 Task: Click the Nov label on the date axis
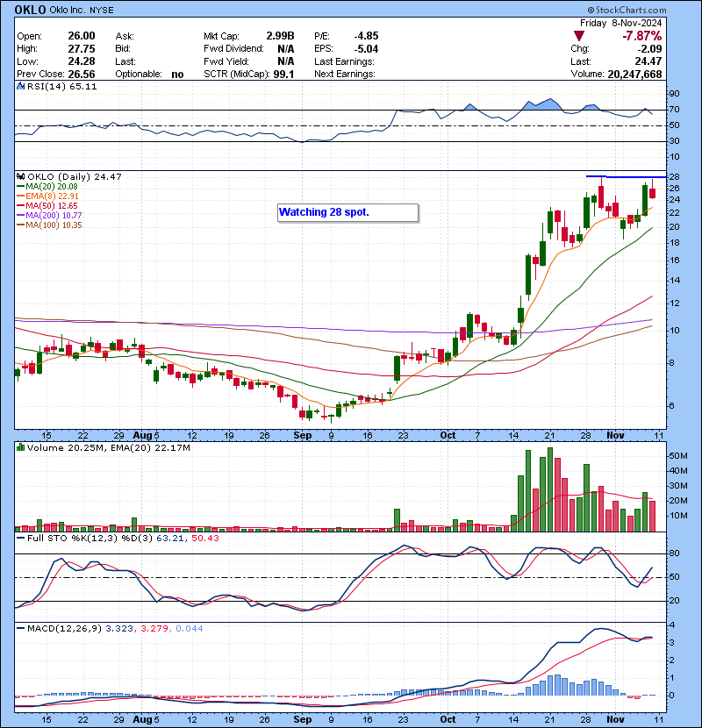[614, 435]
